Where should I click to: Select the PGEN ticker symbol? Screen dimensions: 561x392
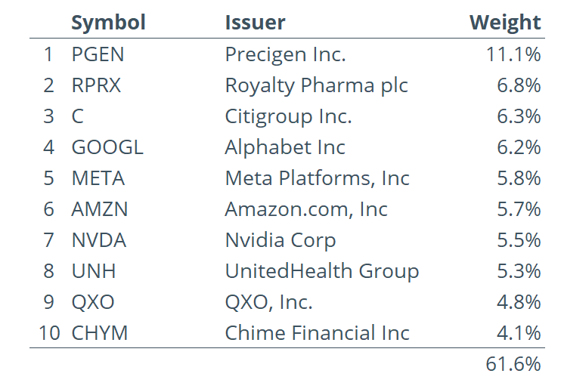click(x=98, y=54)
